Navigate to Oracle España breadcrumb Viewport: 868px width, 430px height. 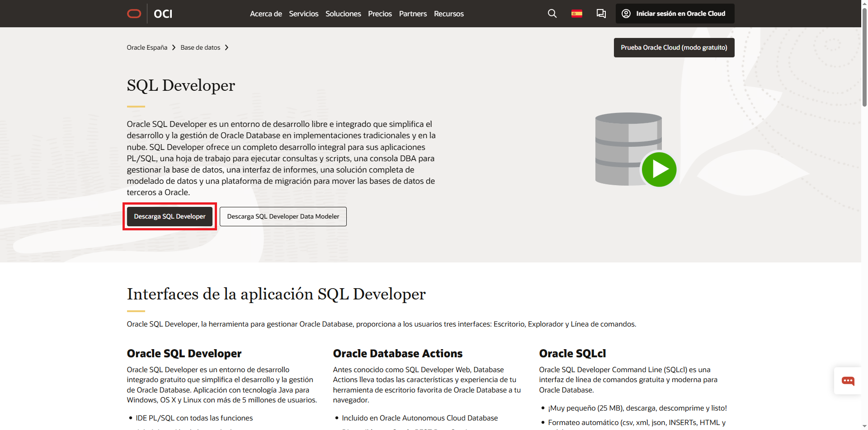[x=146, y=47]
